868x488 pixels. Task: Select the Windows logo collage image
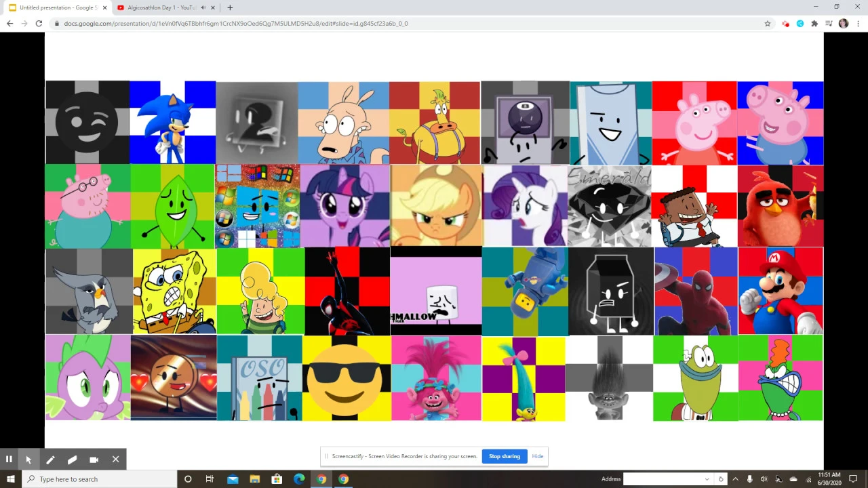coord(258,206)
